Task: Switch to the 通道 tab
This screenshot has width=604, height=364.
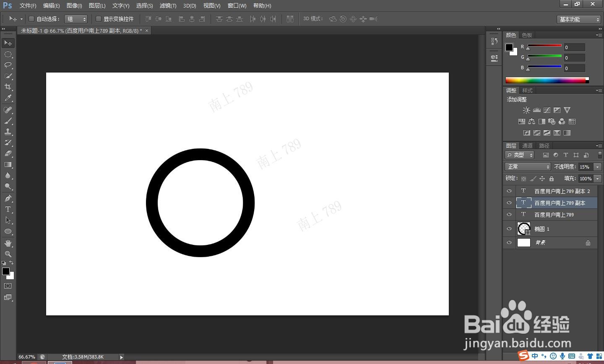Action: pos(527,146)
